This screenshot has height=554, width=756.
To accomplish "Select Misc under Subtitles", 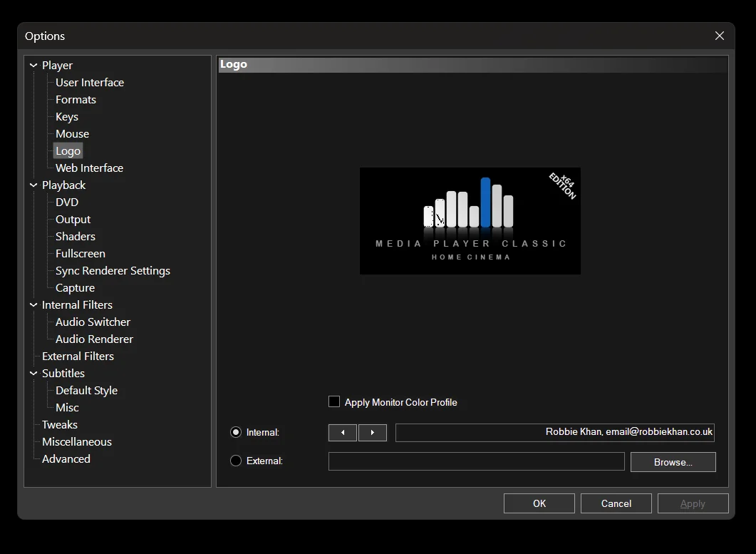I will [67, 407].
